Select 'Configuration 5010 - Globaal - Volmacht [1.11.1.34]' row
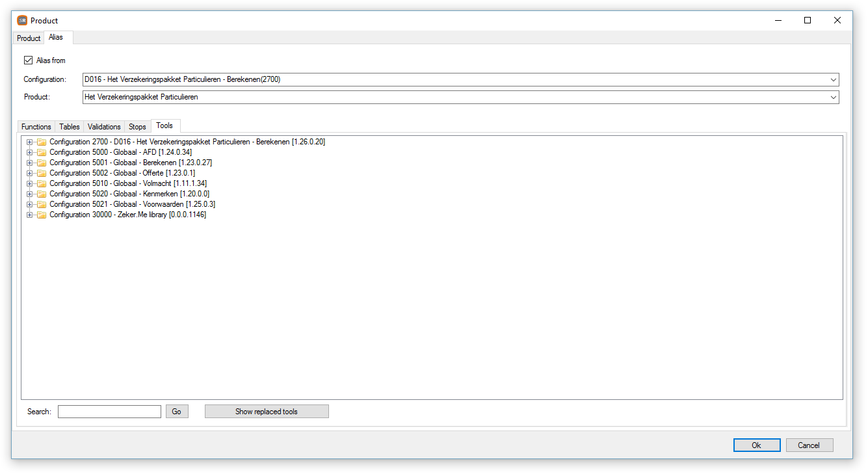The width and height of the screenshot is (868, 476). (128, 183)
